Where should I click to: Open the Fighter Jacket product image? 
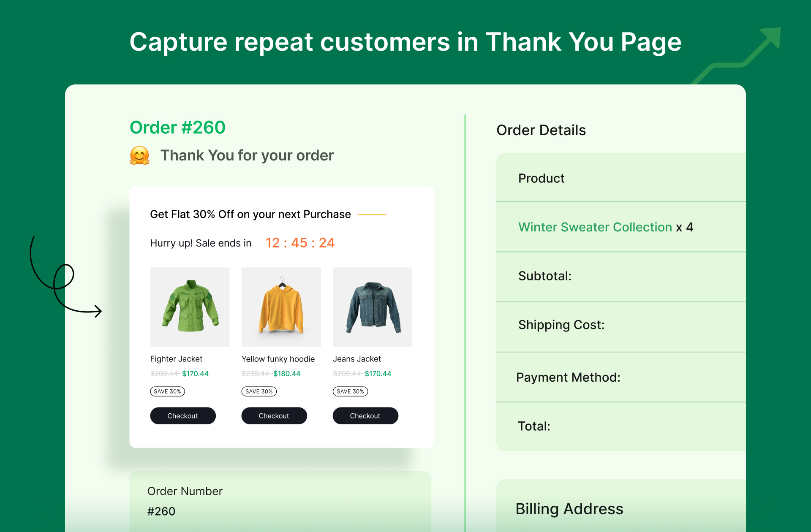190,307
